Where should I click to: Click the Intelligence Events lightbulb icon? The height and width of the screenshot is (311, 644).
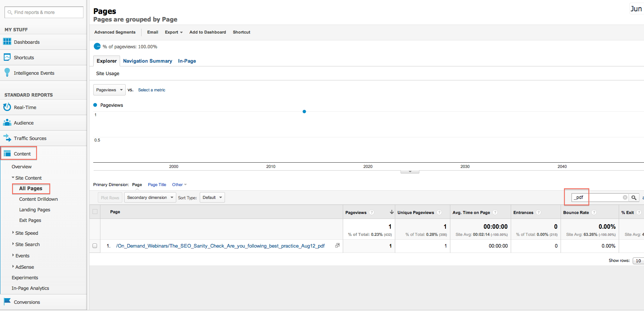tap(7, 72)
